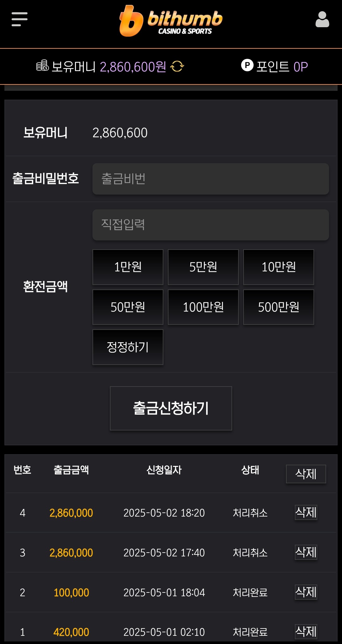
Task: Open the user profile icon
Action: (322, 19)
